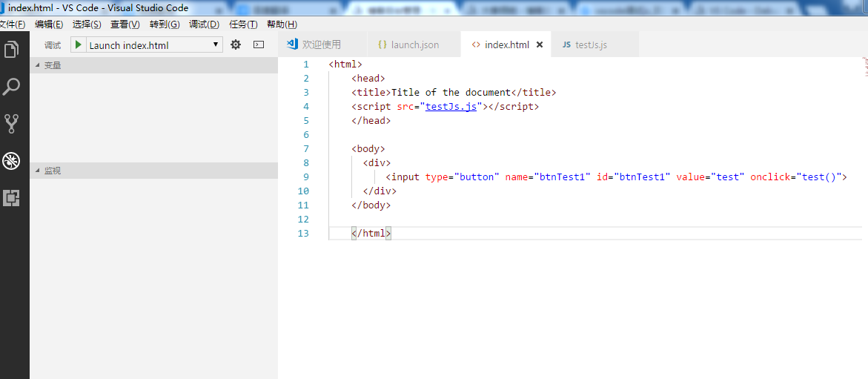Click line number 9 in gutter
The image size is (868, 379).
click(305, 177)
